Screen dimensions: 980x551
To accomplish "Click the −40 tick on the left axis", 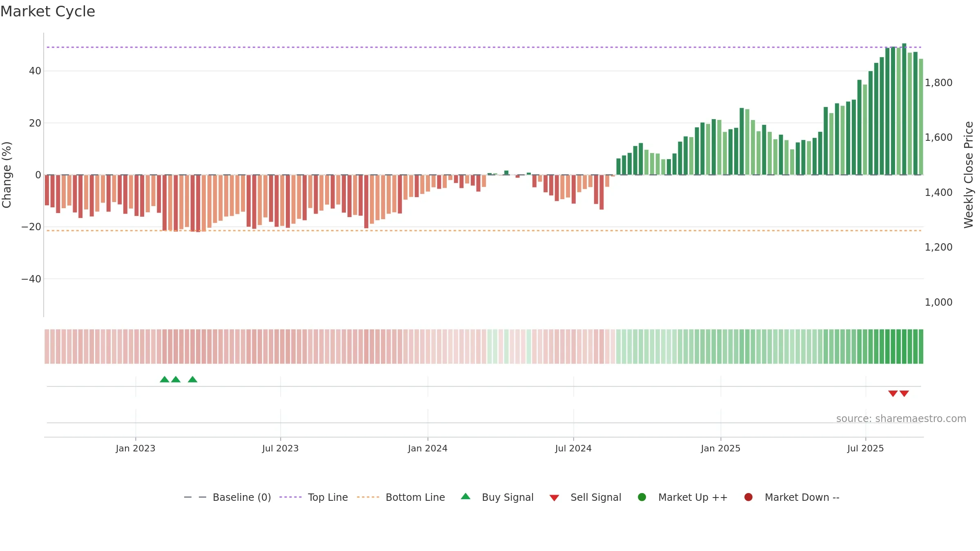I will (x=31, y=279).
